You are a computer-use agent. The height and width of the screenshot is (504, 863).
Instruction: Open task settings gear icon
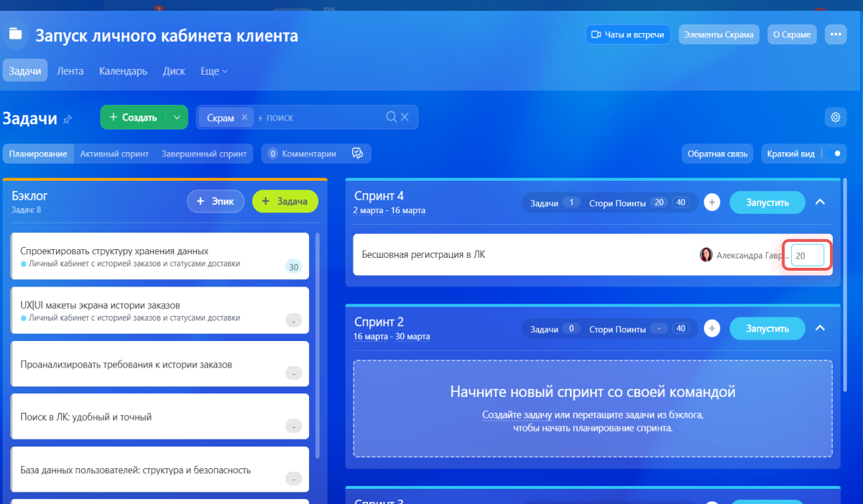pyautogui.click(x=835, y=118)
